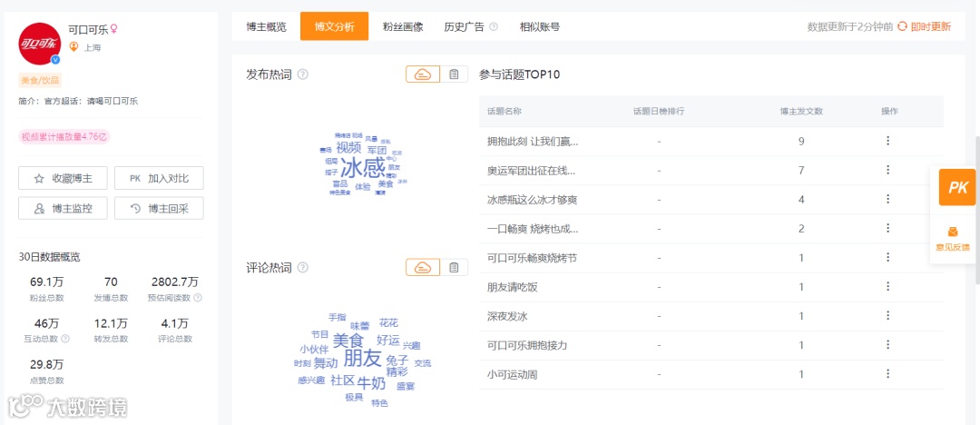Screen dimensions: 980x425
Task: Click topic 朋友请吃饭
Action: 512,287
